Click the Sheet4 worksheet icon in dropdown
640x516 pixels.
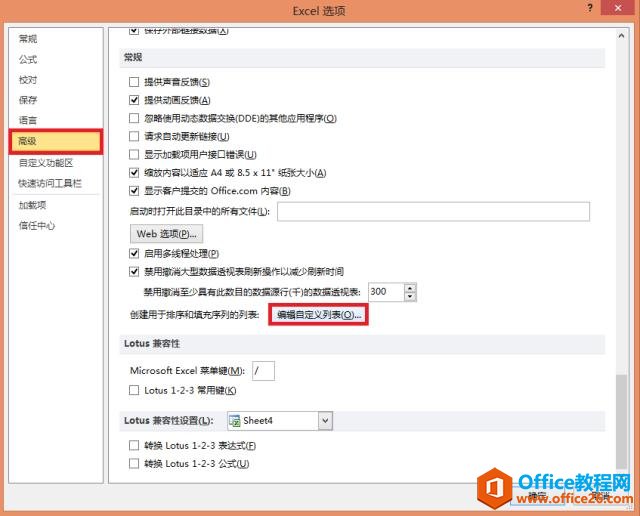point(235,420)
